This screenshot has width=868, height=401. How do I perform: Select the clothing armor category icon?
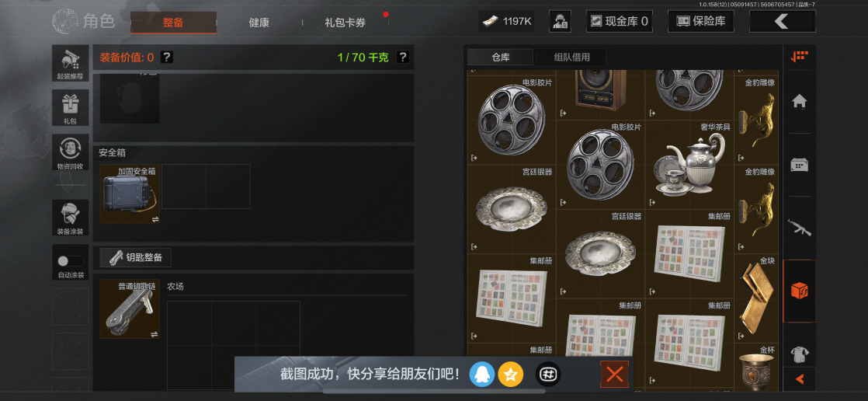pyautogui.click(x=799, y=354)
